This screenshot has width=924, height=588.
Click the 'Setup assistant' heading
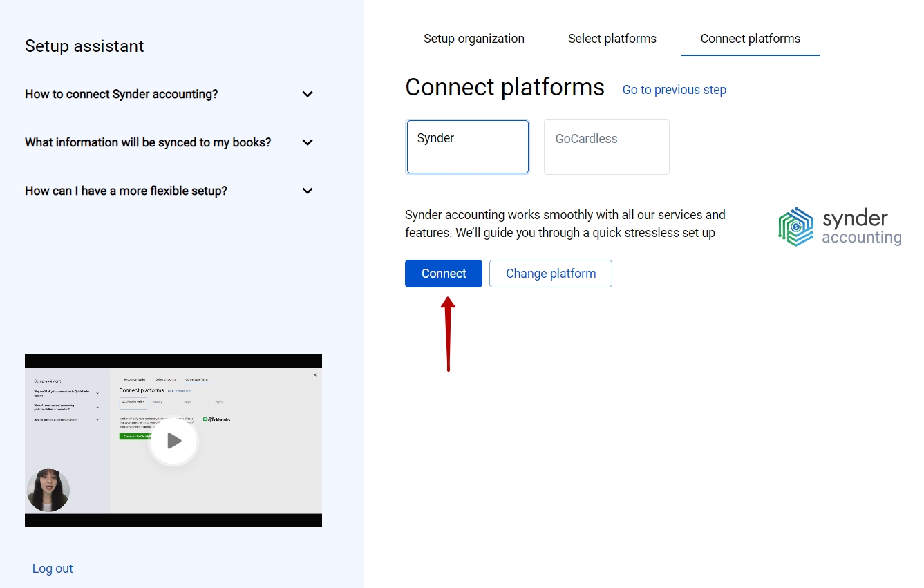(x=84, y=46)
